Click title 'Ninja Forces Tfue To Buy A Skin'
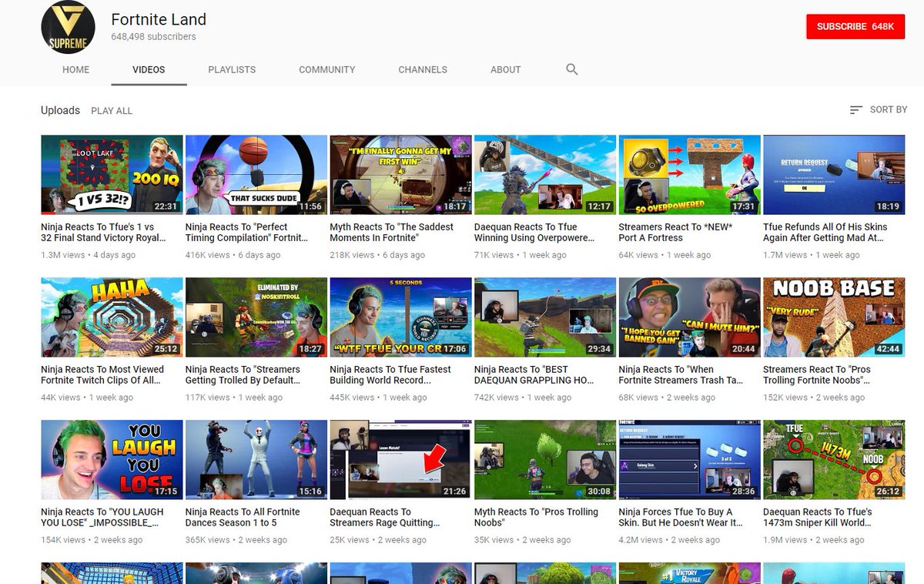The width and height of the screenshot is (924, 584). pyautogui.click(x=681, y=518)
